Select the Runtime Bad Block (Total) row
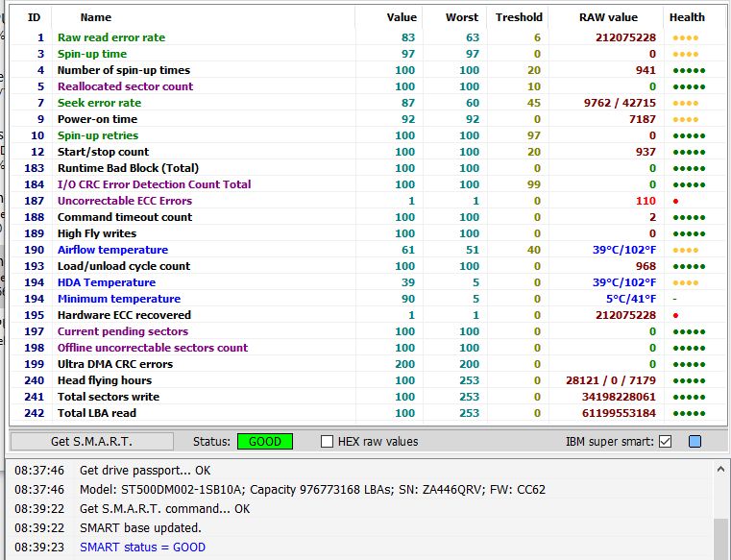 tap(368, 168)
